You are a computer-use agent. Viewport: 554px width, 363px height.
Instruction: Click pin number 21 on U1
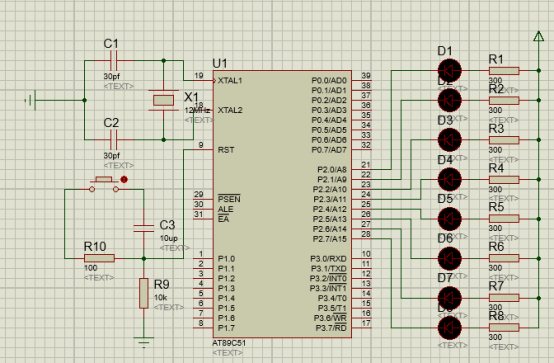[366, 164]
